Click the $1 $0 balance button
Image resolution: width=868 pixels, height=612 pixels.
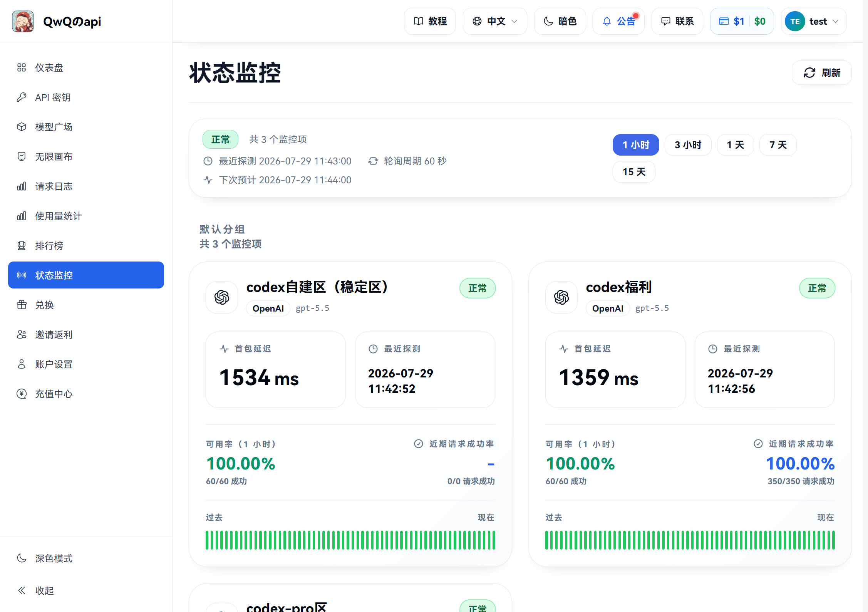click(742, 21)
